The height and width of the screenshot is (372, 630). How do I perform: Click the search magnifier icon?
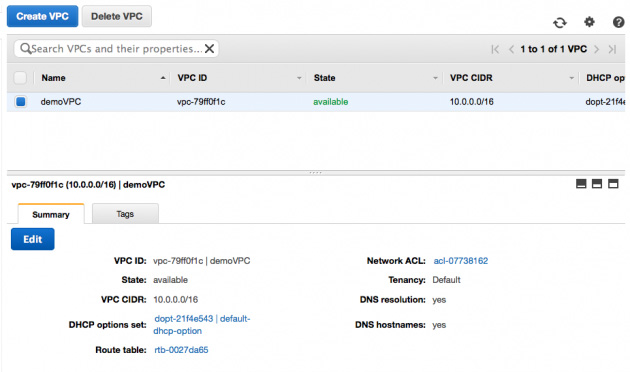pyautogui.click(x=25, y=49)
